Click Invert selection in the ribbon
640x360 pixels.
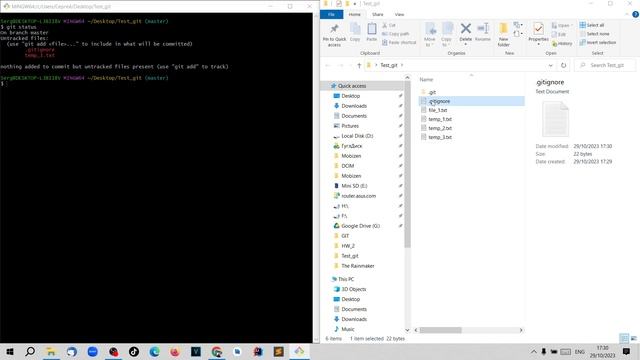pyautogui.click(x=598, y=42)
